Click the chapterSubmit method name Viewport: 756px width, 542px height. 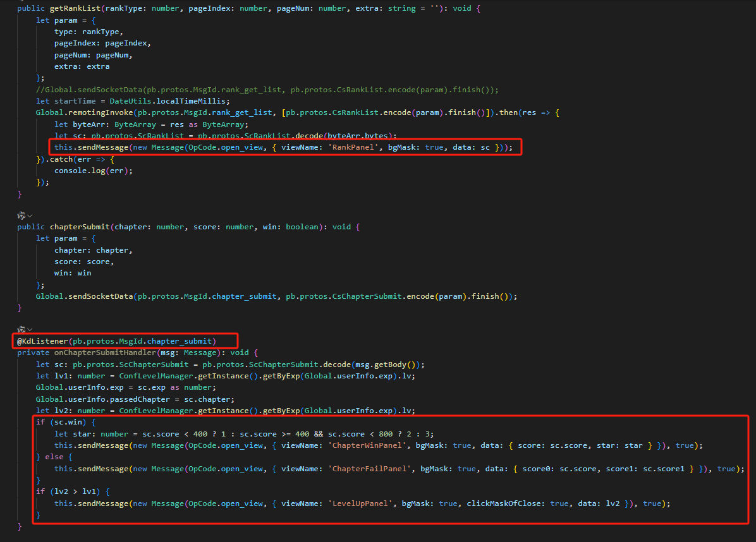click(x=80, y=227)
